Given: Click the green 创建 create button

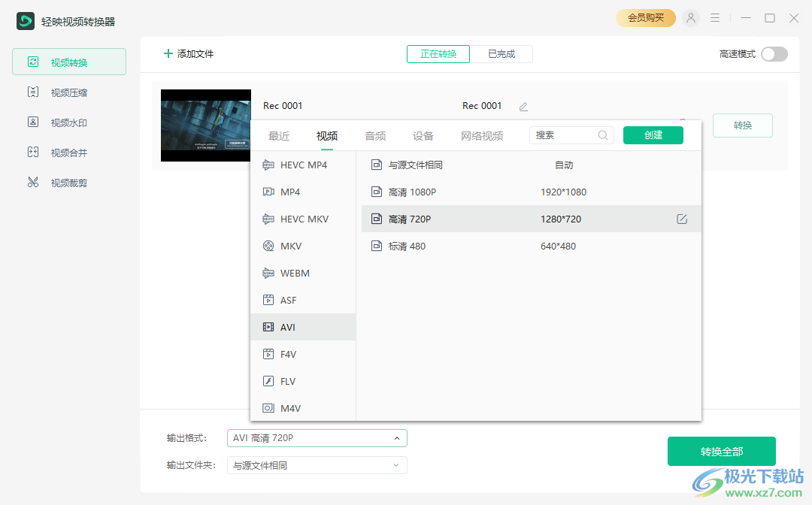Looking at the screenshot, I should pyautogui.click(x=653, y=135).
